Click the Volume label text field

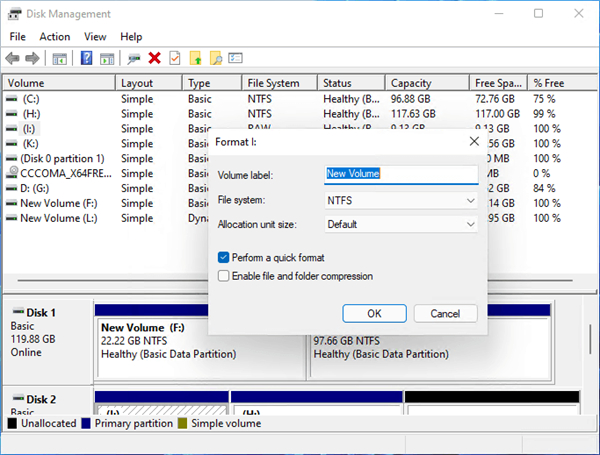click(x=401, y=174)
